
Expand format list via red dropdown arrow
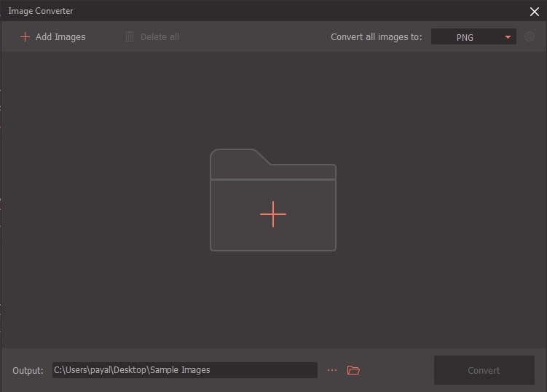[508, 36]
